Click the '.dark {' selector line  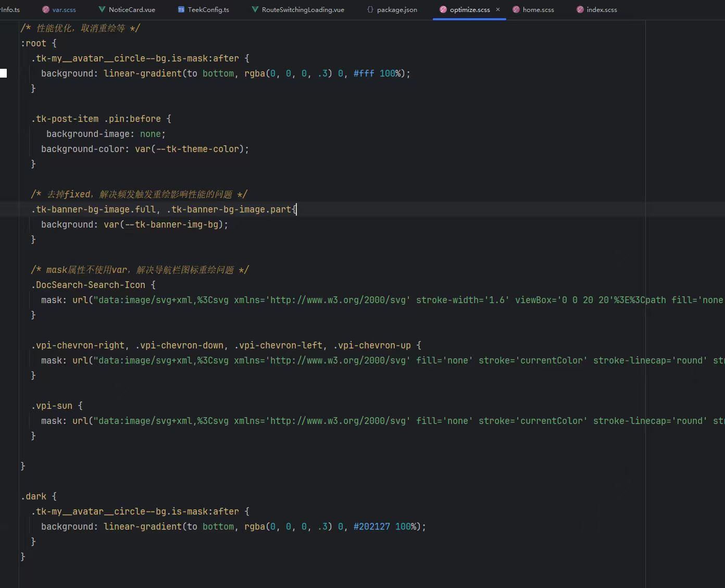click(39, 496)
